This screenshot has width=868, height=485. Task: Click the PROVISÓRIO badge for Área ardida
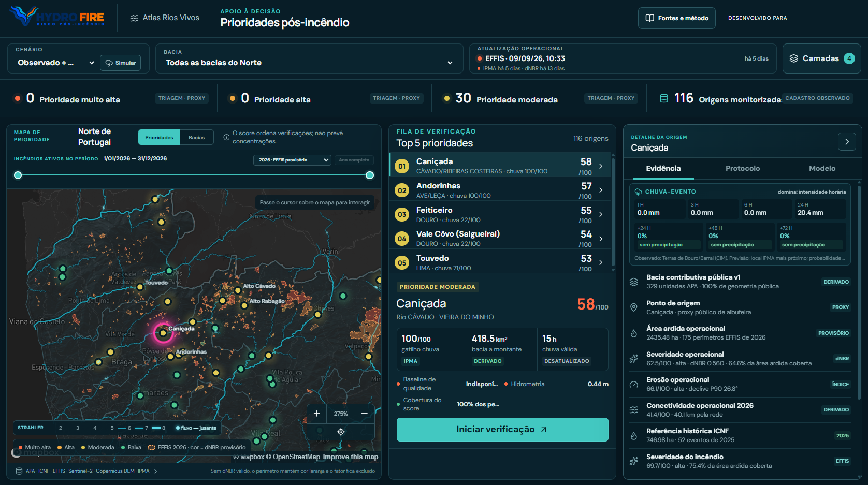point(833,333)
